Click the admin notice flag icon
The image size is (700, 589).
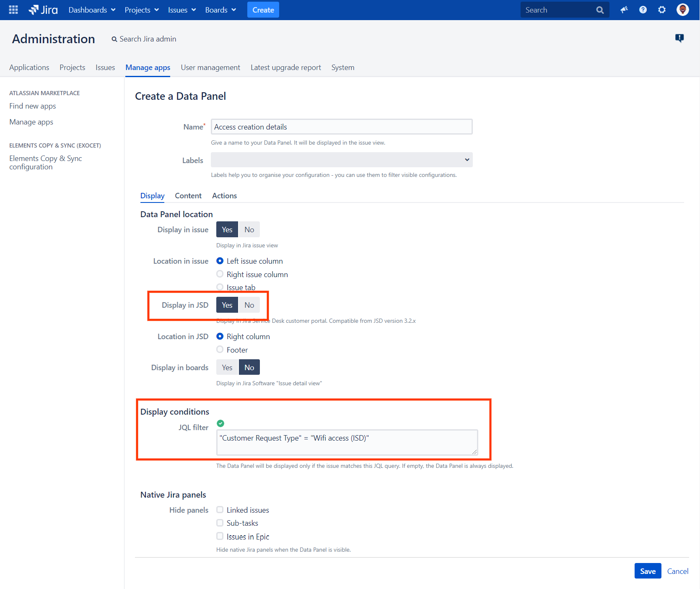point(679,38)
